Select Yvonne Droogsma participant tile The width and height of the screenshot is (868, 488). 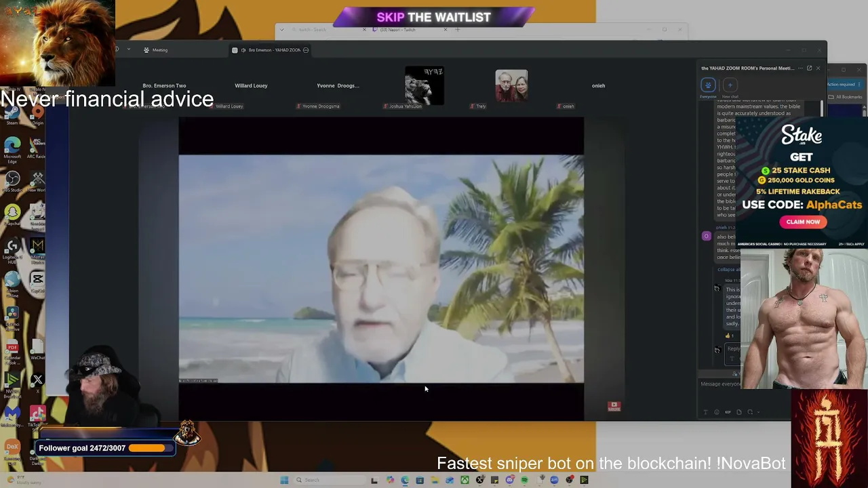[338, 85]
